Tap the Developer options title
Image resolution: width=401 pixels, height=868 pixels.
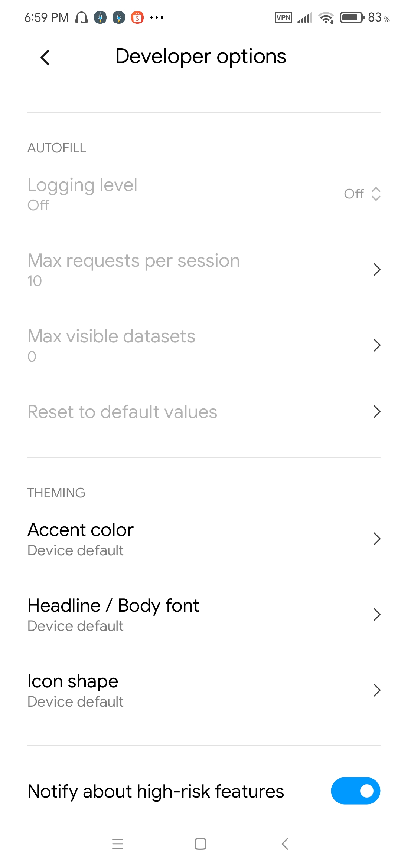click(x=200, y=56)
